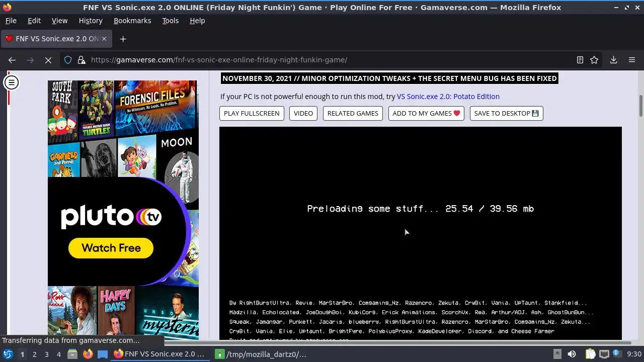Click South Park thumbnail in ad
644x362 pixels.
63,112
